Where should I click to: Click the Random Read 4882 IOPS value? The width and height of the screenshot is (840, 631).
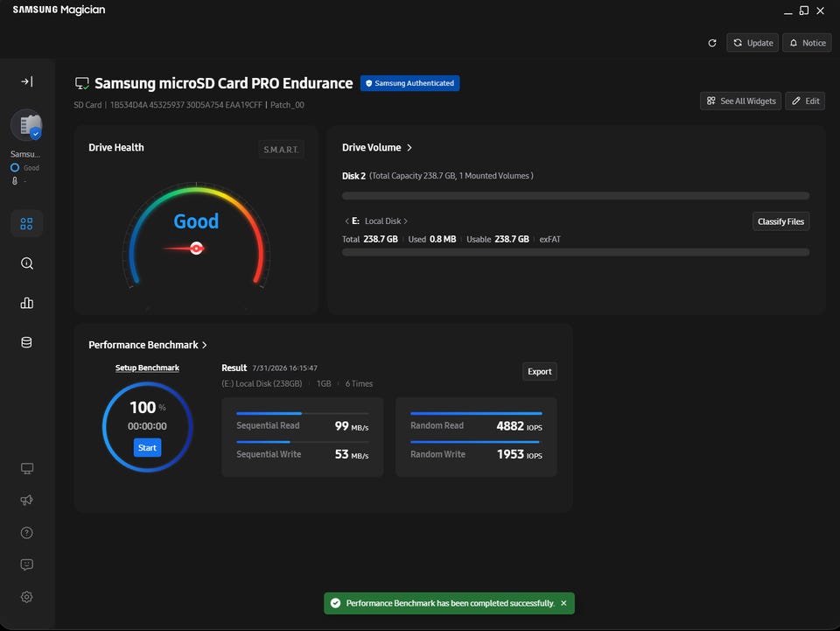pyautogui.click(x=519, y=426)
